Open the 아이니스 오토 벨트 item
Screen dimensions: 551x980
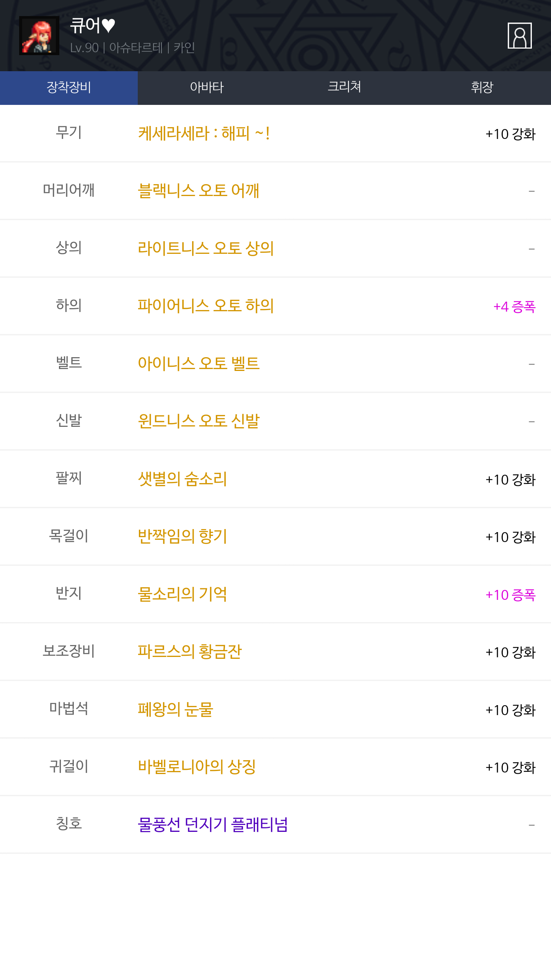pyautogui.click(x=199, y=363)
